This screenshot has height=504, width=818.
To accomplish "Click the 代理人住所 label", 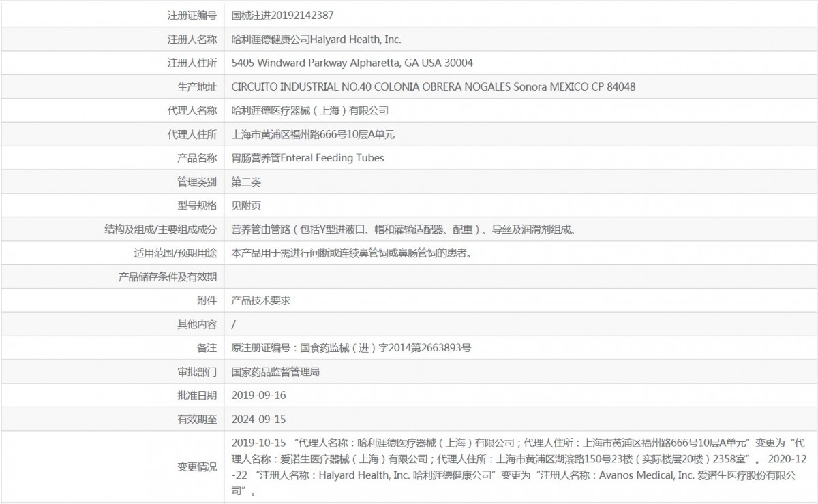I will click(x=192, y=134).
